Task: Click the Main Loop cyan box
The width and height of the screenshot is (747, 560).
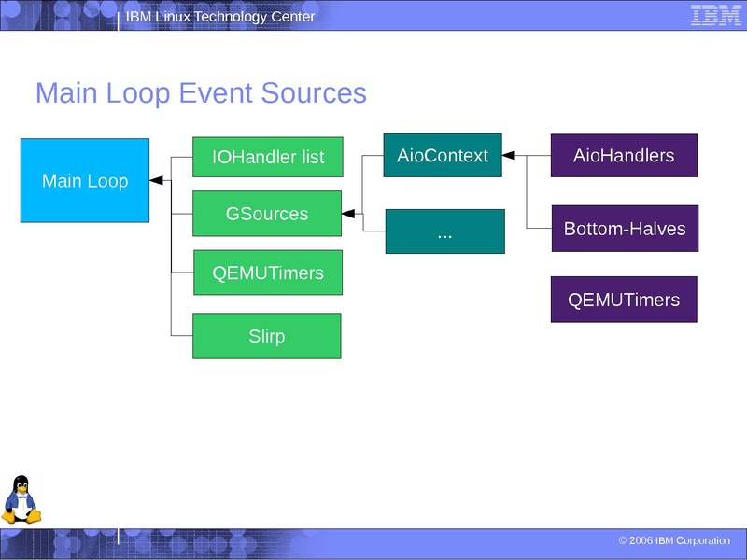Action: tap(85, 182)
